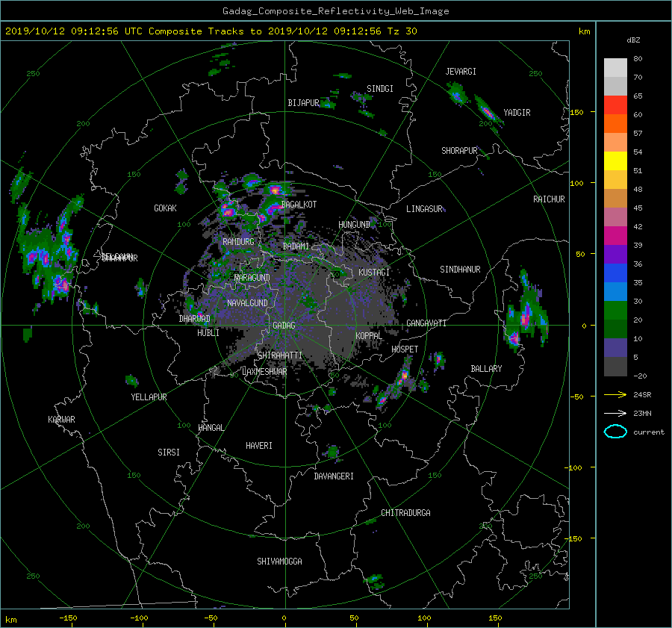Click the JEVARGI label

pyautogui.click(x=461, y=72)
